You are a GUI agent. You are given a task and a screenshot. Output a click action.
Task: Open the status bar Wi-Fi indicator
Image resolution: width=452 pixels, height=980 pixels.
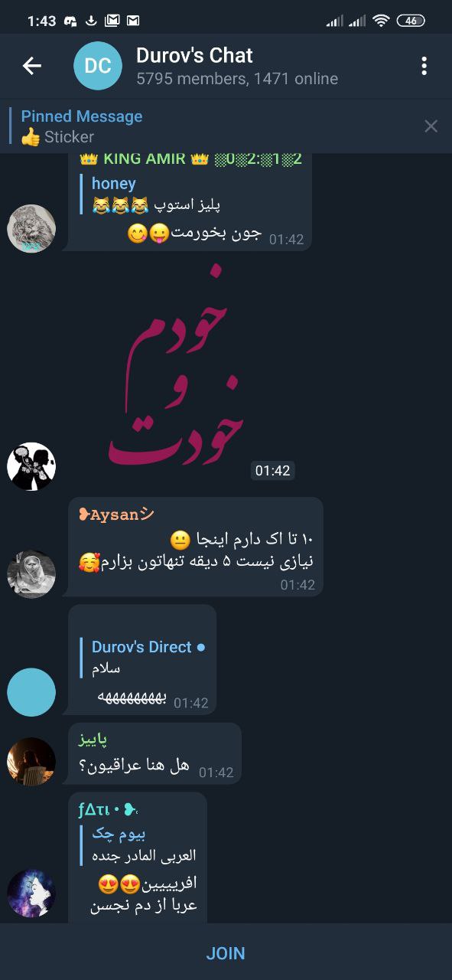(x=381, y=21)
